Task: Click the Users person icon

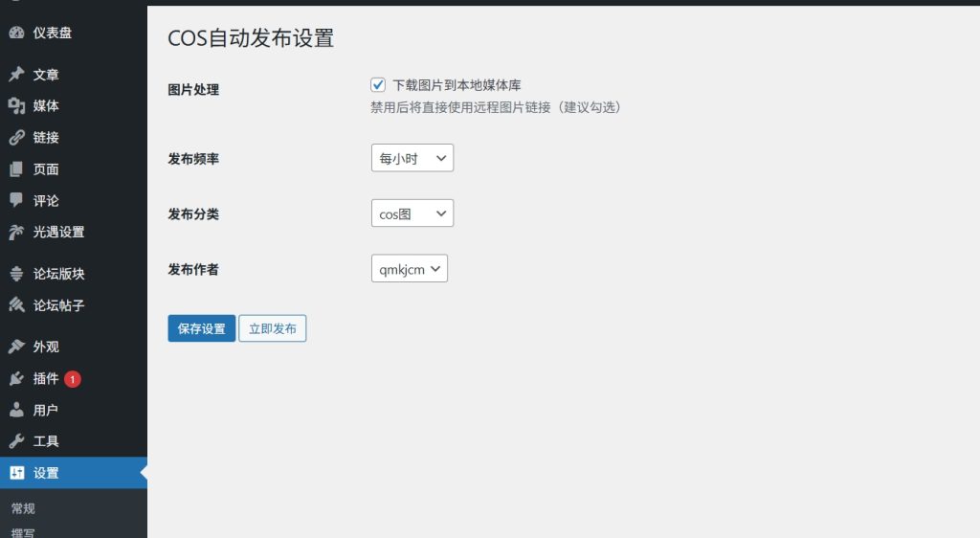Action: point(16,410)
